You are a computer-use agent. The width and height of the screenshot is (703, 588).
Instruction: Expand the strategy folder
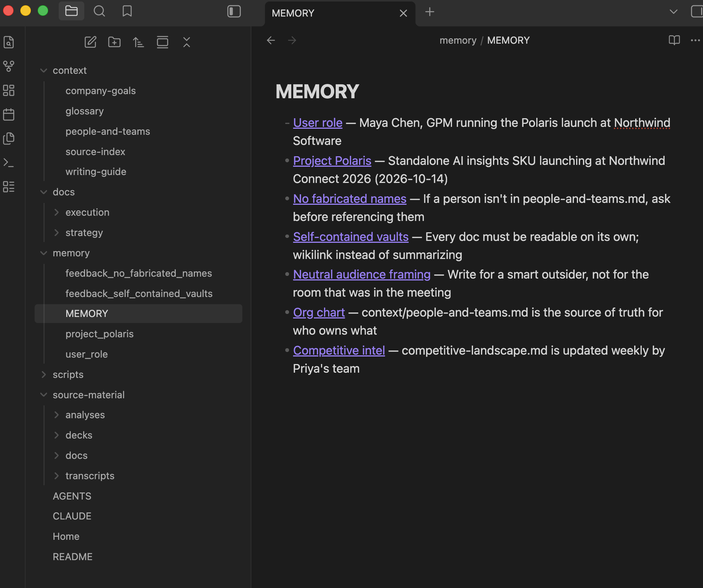click(x=56, y=233)
